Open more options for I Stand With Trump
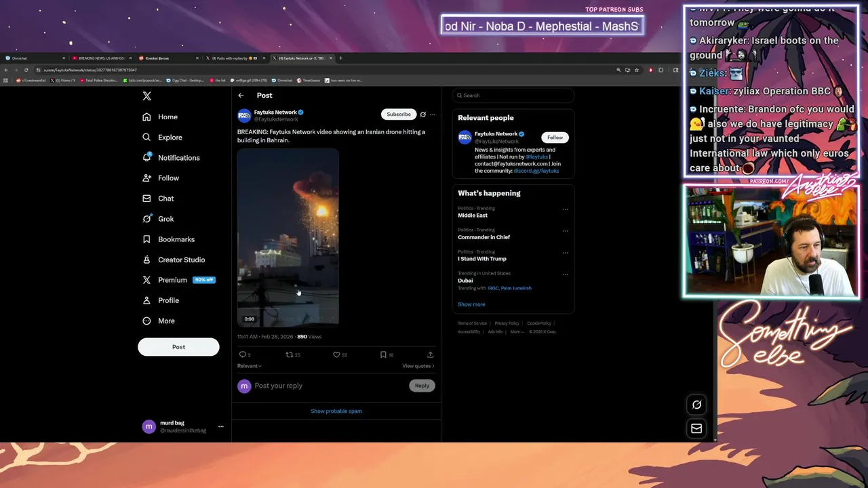This screenshot has width=868, height=488. (565, 253)
